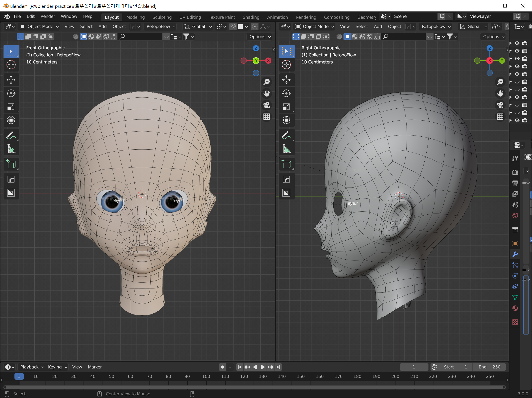The image size is (532, 398).
Task: Click the End frame field in timeline
Action: click(489, 367)
